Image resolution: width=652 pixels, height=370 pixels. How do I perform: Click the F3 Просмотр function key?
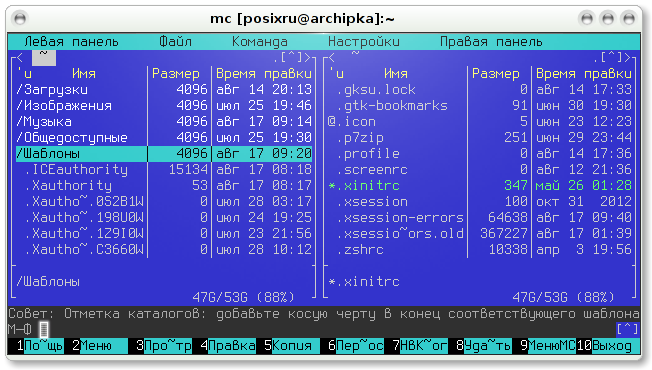pos(164,345)
